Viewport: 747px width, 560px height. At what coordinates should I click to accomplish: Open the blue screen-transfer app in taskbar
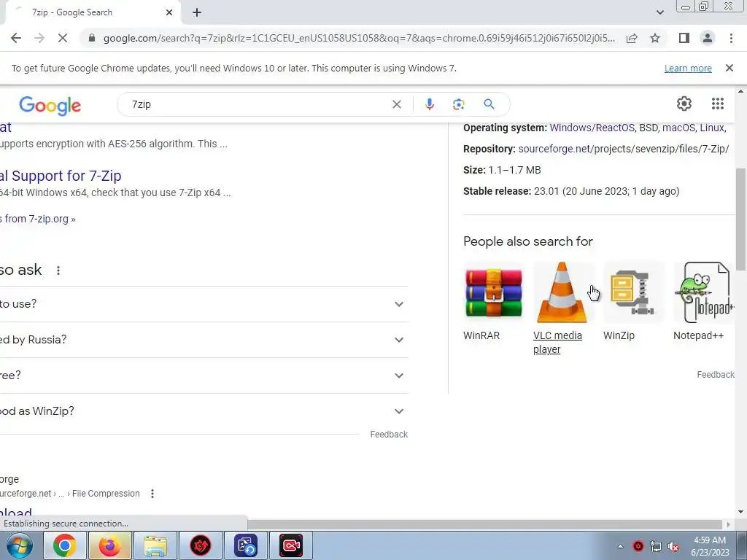246,545
